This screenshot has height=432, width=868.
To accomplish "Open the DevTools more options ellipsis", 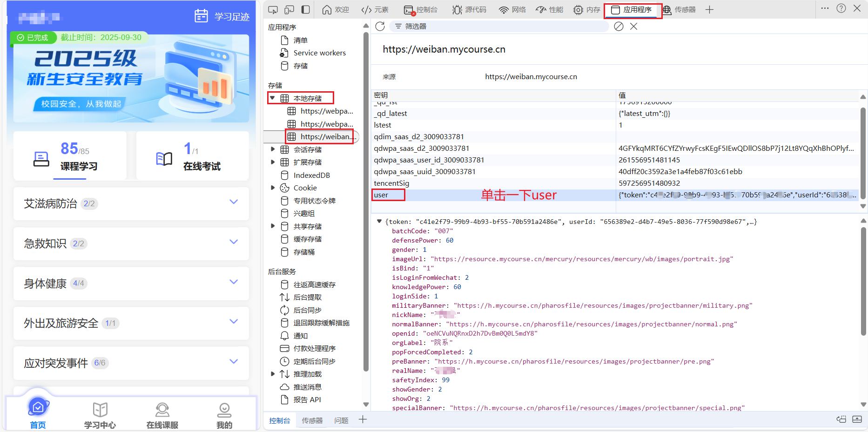I will point(825,8).
